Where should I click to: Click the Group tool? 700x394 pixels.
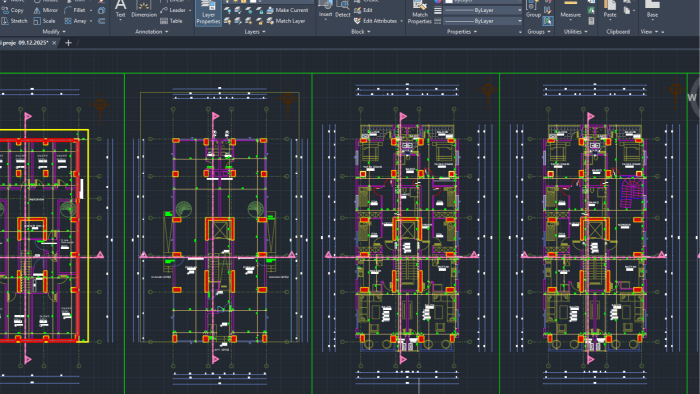click(x=533, y=10)
